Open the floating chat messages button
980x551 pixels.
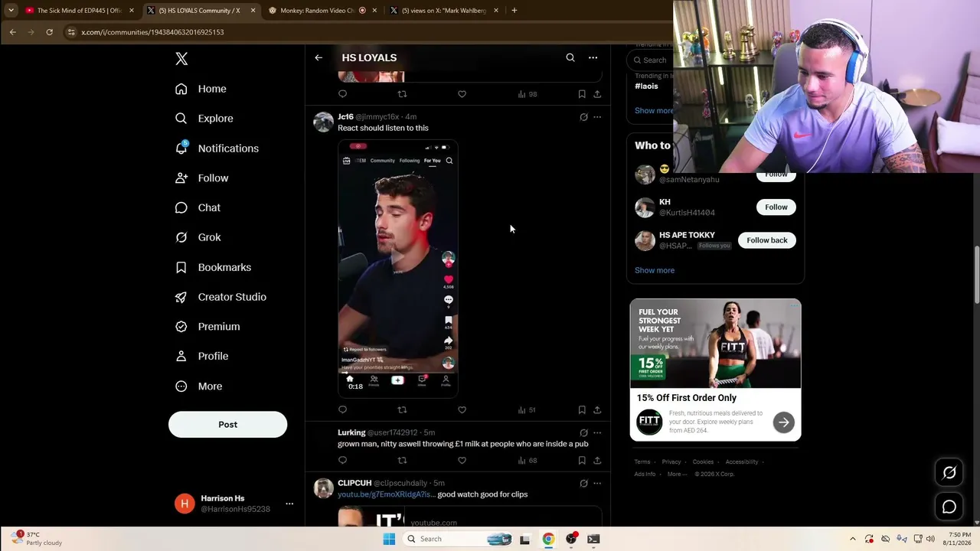click(949, 507)
